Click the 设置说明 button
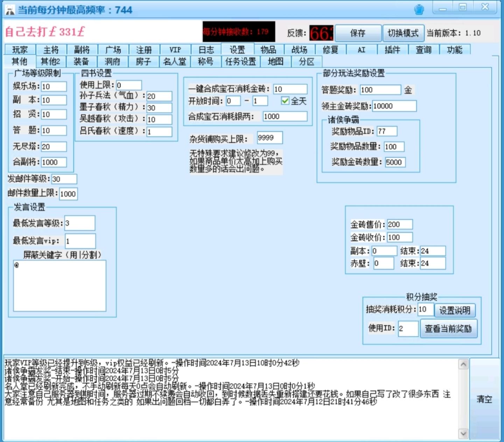 [x=455, y=310]
